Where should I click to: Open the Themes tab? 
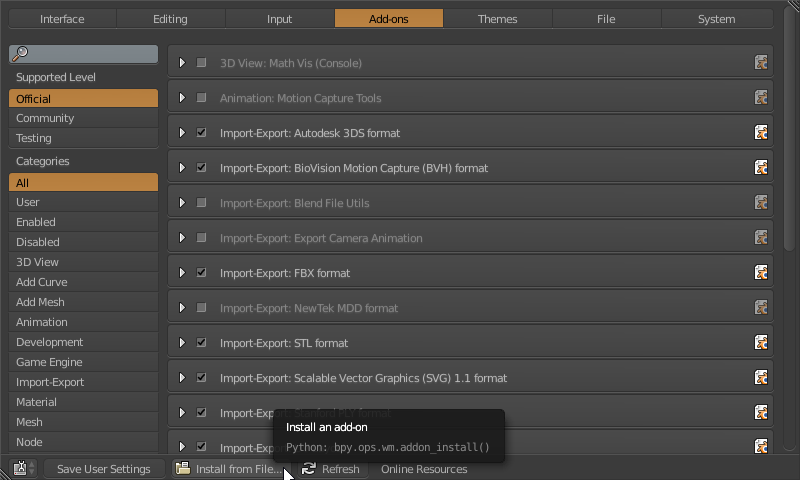tap(497, 19)
